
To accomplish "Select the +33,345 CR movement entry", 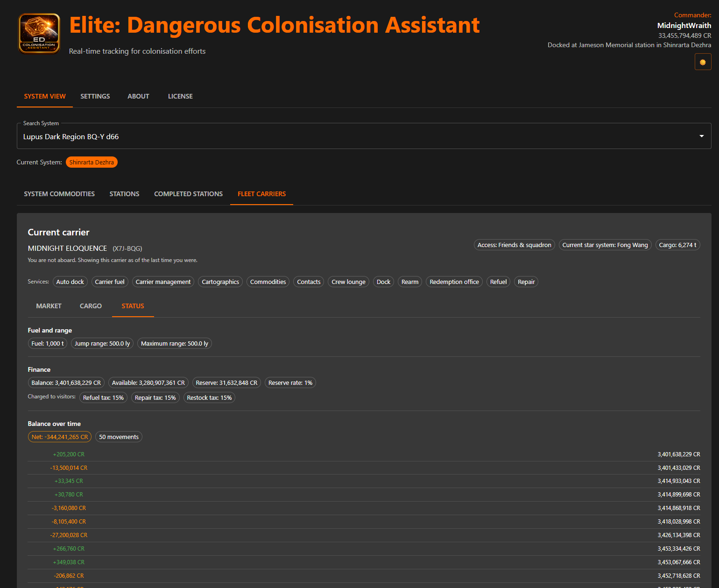I will pyautogui.click(x=364, y=481).
